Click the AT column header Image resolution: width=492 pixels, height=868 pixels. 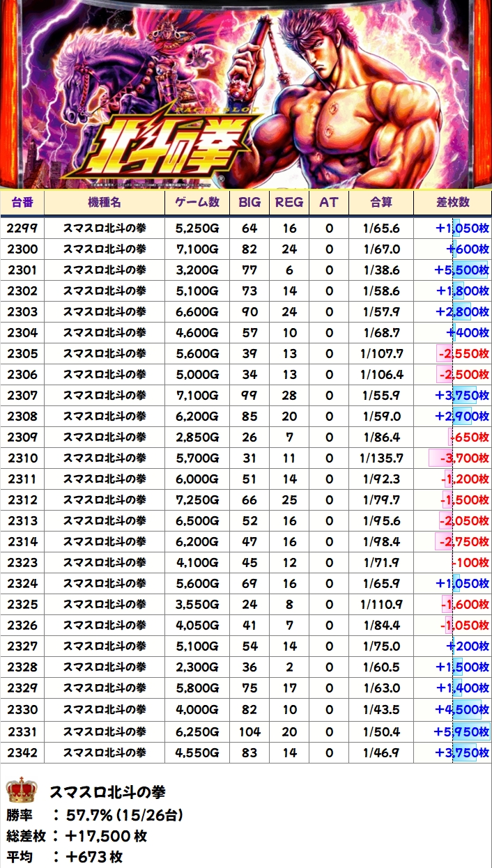(329, 202)
